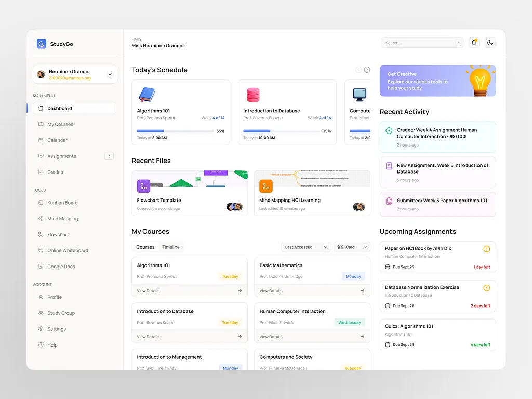Viewport: 532px width, 399px height.
Task: Click the Algorithms 101 progress bar
Action: 176,131
